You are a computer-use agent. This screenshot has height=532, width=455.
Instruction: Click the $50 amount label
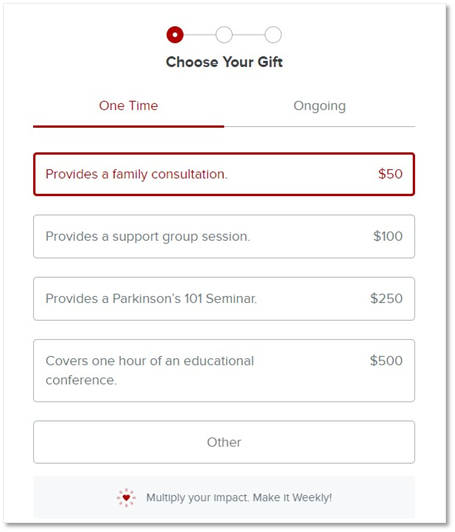391,174
